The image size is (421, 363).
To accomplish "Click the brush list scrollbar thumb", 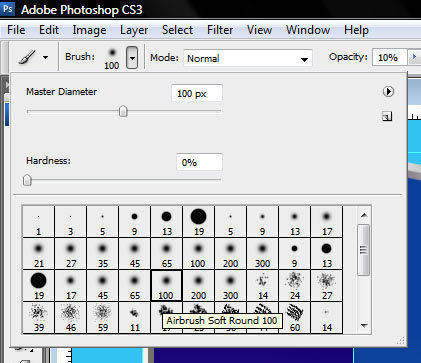I will coord(364,250).
